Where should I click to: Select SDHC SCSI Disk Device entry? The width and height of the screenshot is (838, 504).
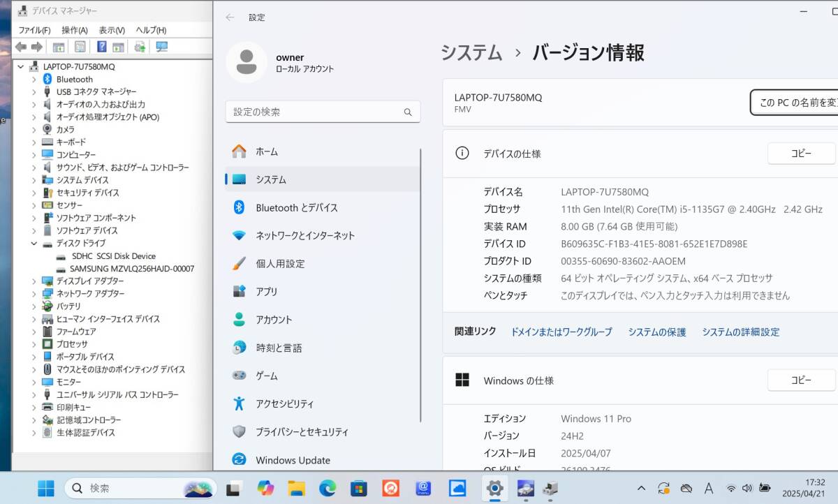(x=113, y=256)
